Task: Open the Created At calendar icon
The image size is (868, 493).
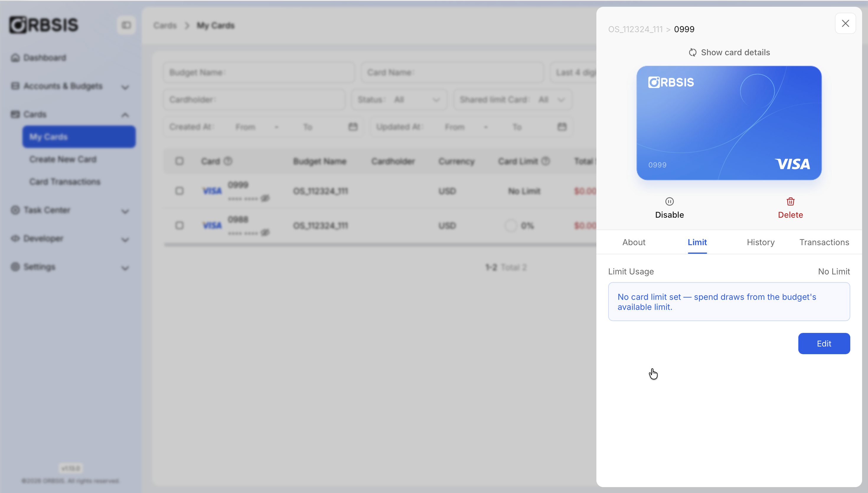Action: [353, 127]
